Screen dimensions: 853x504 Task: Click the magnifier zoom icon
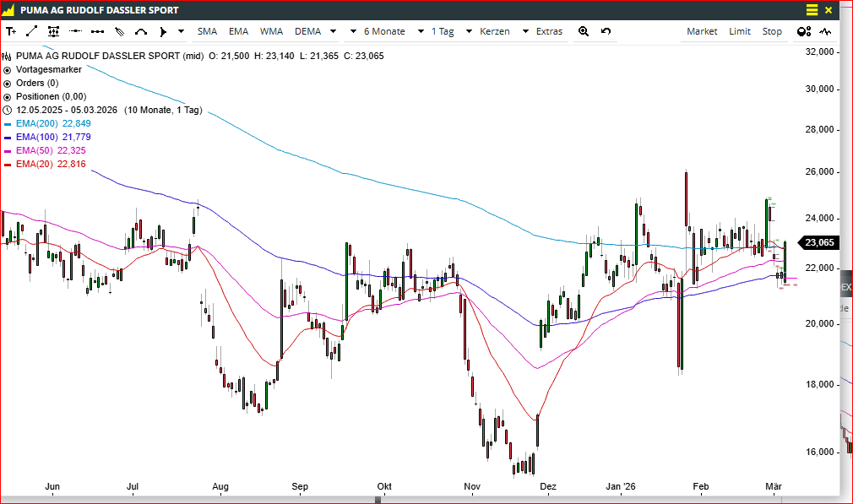(x=583, y=31)
